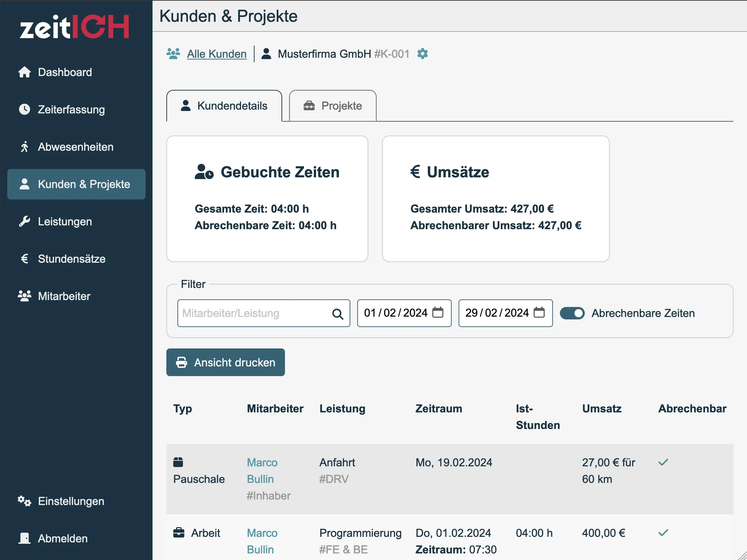Click the Gesamte Zeit: 04:00 h text
Screen dimensions: 747x560
pos(252,209)
